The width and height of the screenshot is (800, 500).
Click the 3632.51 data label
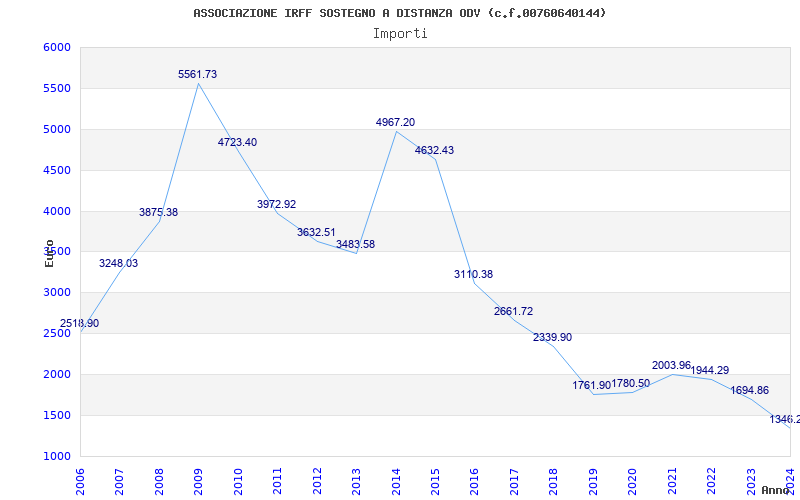(x=316, y=233)
